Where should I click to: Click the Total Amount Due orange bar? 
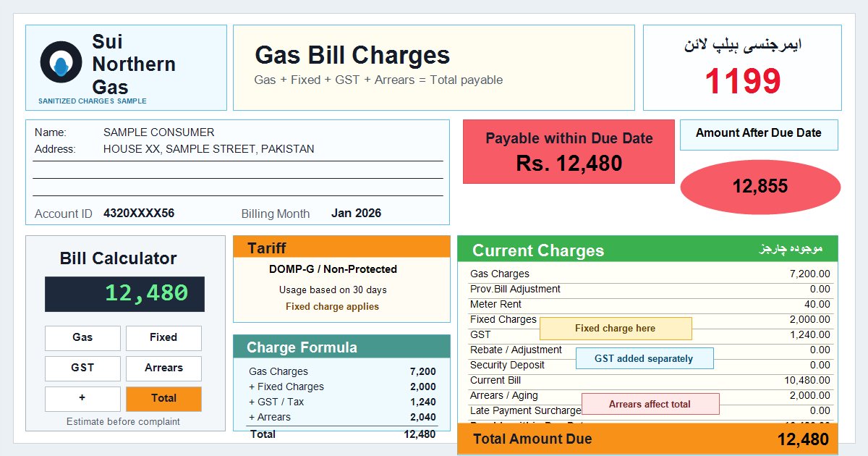coord(647,439)
